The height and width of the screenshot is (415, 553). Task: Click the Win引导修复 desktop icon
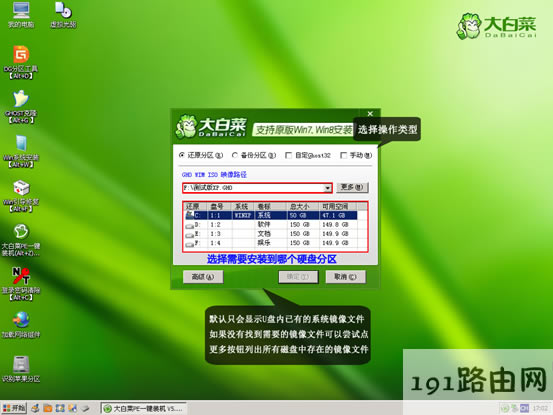tap(21, 188)
